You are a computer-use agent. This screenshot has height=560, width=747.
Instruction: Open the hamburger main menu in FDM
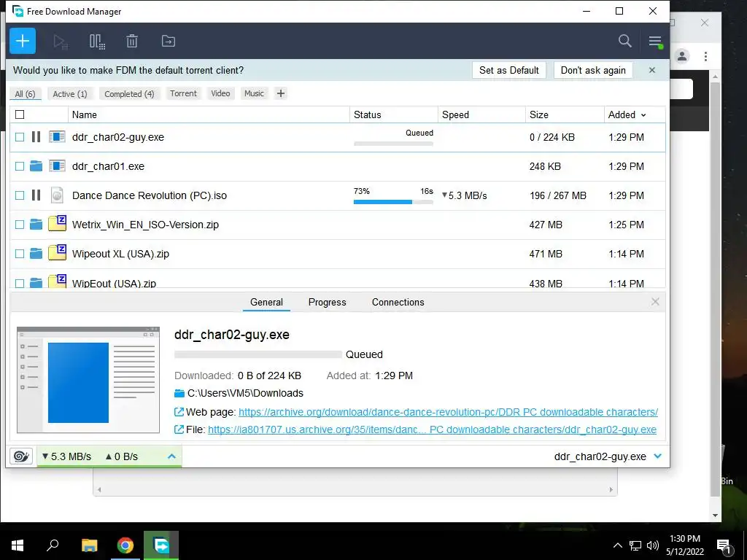(655, 42)
